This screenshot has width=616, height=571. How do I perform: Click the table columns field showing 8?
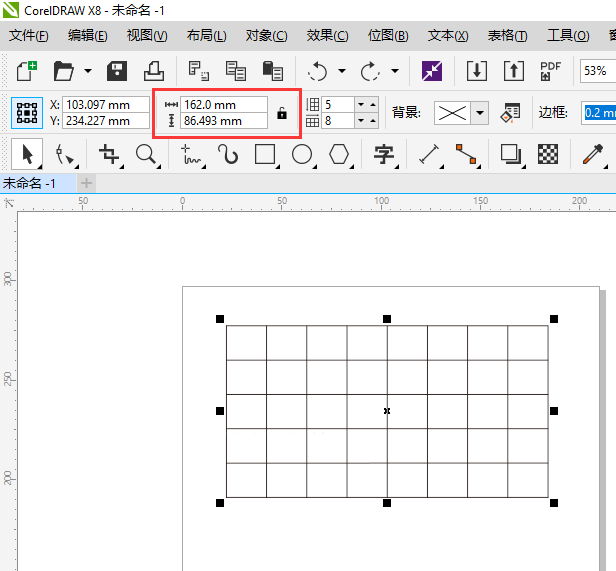point(338,121)
